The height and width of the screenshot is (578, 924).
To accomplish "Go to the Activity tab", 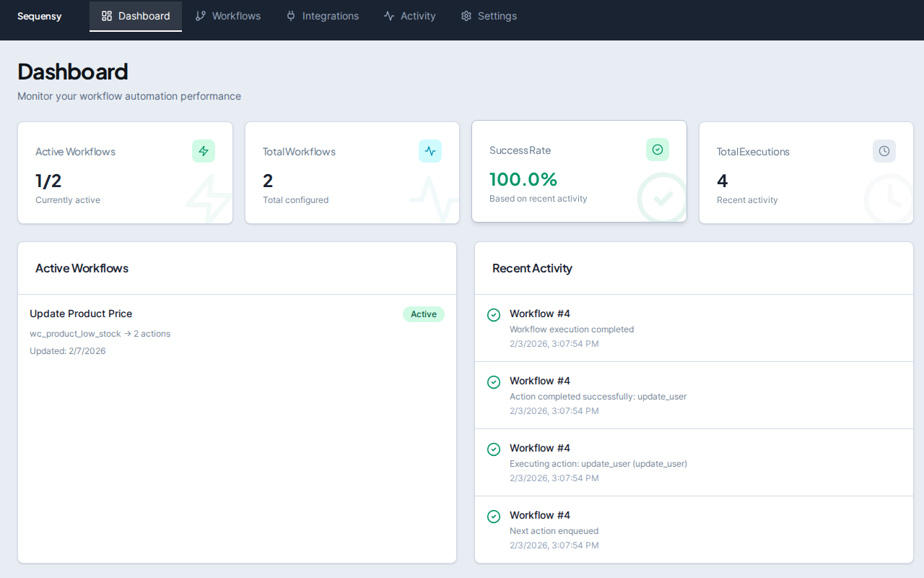I will point(409,16).
